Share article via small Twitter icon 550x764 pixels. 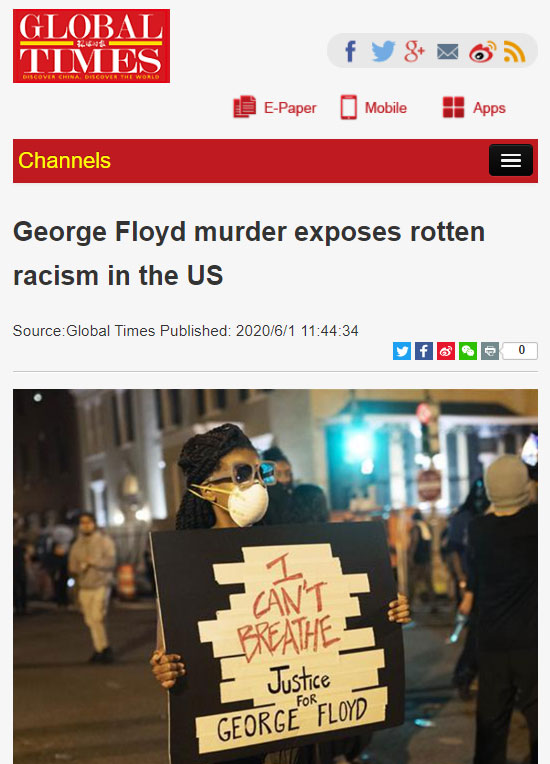402,351
